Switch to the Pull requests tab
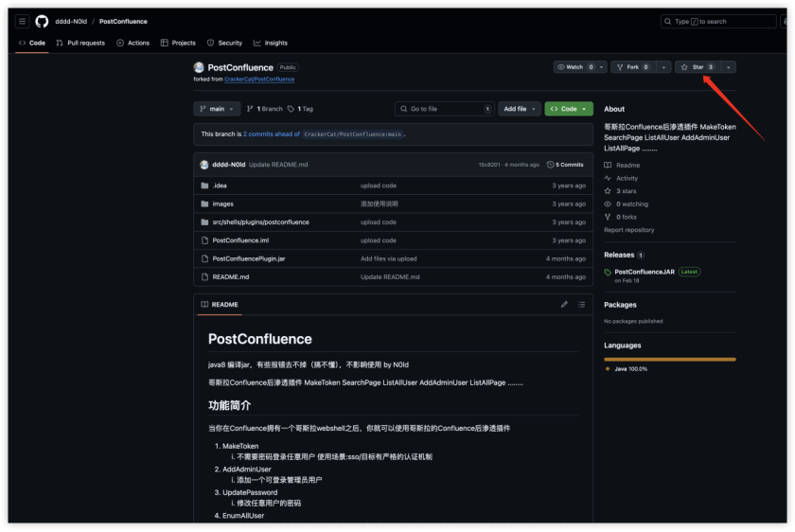795x532 pixels. pyautogui.click(x=80, y=44)
